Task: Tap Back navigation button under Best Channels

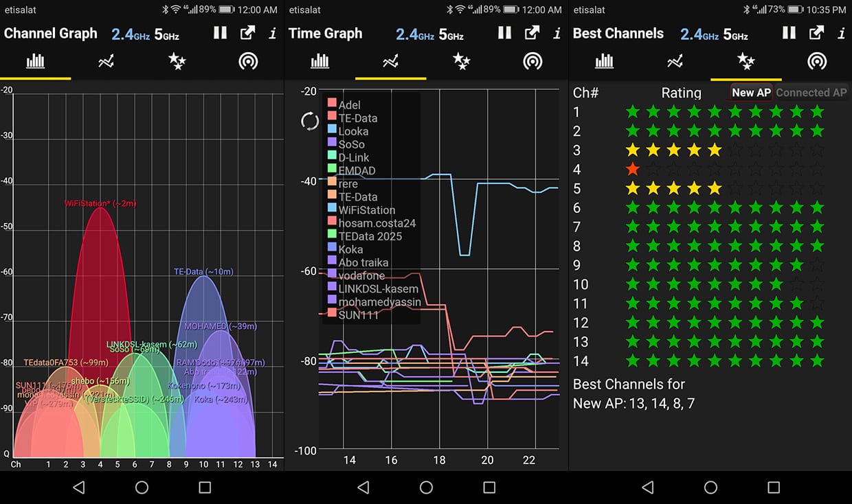Action: [x=647, y=488]
